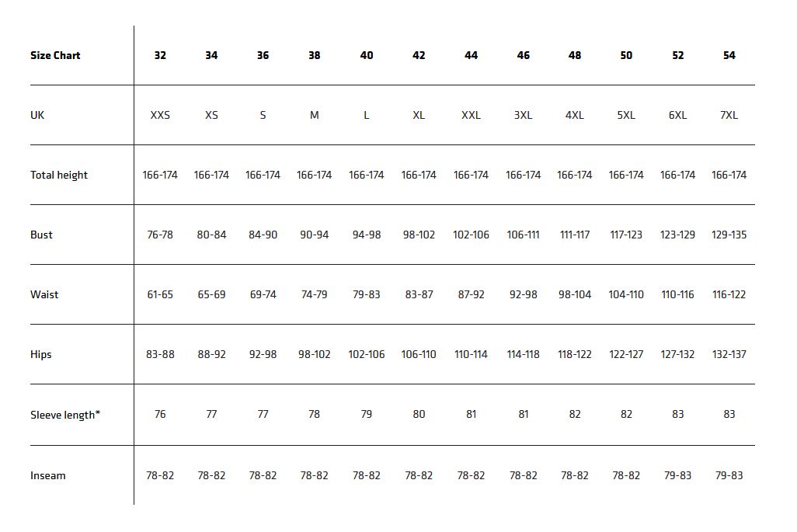Click UK size M cell

tap(314, 115)
